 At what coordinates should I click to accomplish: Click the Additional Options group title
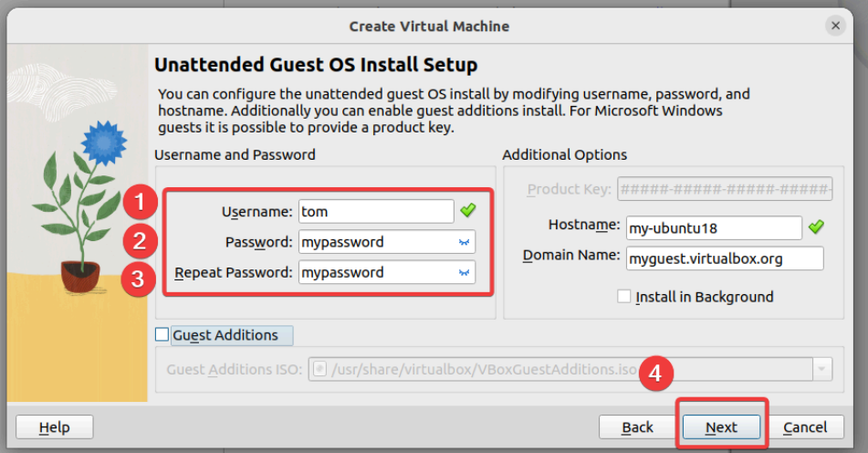click(564, 154)
